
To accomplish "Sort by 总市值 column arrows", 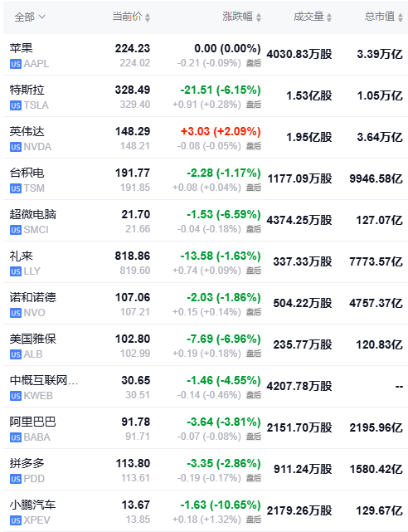I will click(x=401, y=17).
